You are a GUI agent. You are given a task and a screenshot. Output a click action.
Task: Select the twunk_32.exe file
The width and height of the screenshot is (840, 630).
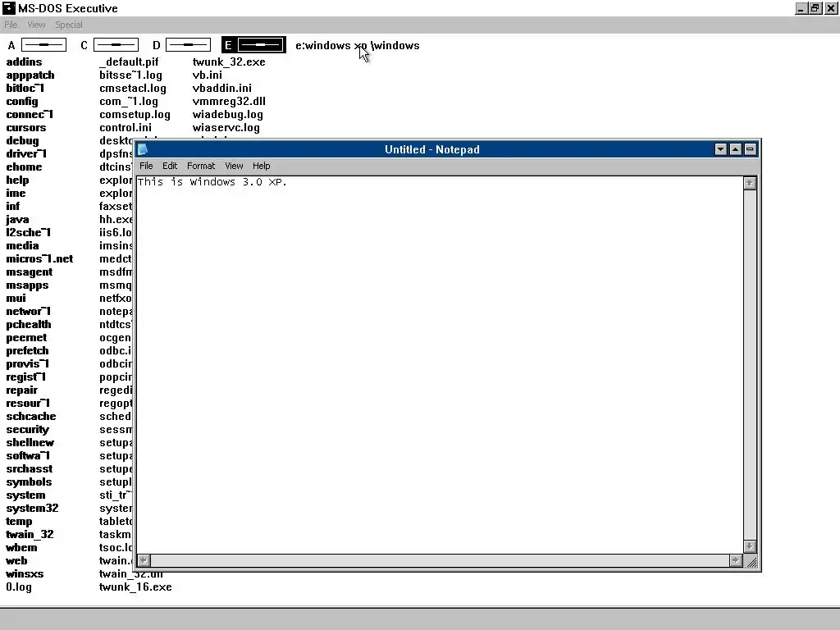[229, 62]
